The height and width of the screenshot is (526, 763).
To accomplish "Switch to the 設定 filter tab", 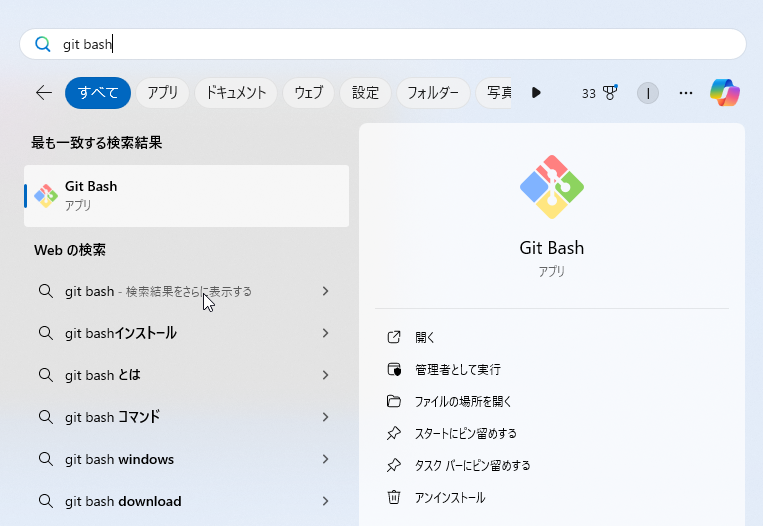I will coord(365,92).
